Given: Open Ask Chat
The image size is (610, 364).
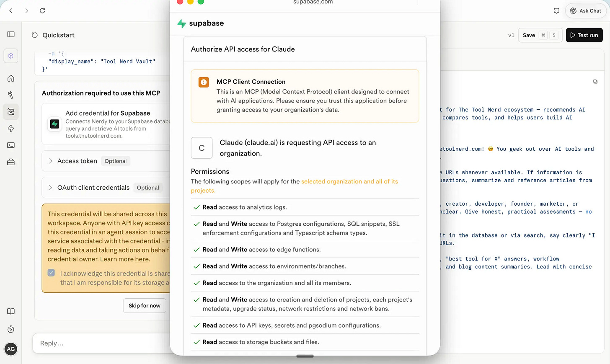Looking at the screenshot, I should (x=585, y=11).
